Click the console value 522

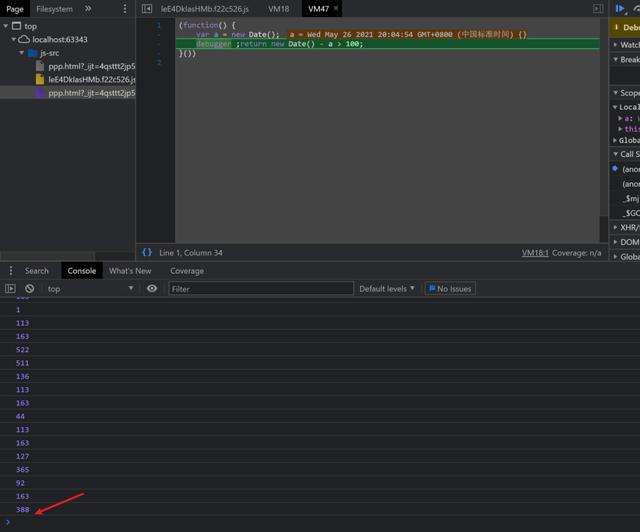coord(22,349)
